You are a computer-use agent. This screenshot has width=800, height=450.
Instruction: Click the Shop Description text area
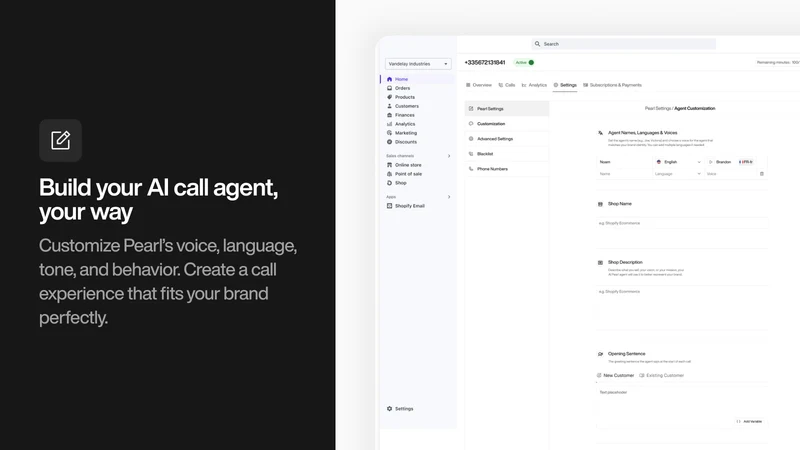tap(682, 308)
